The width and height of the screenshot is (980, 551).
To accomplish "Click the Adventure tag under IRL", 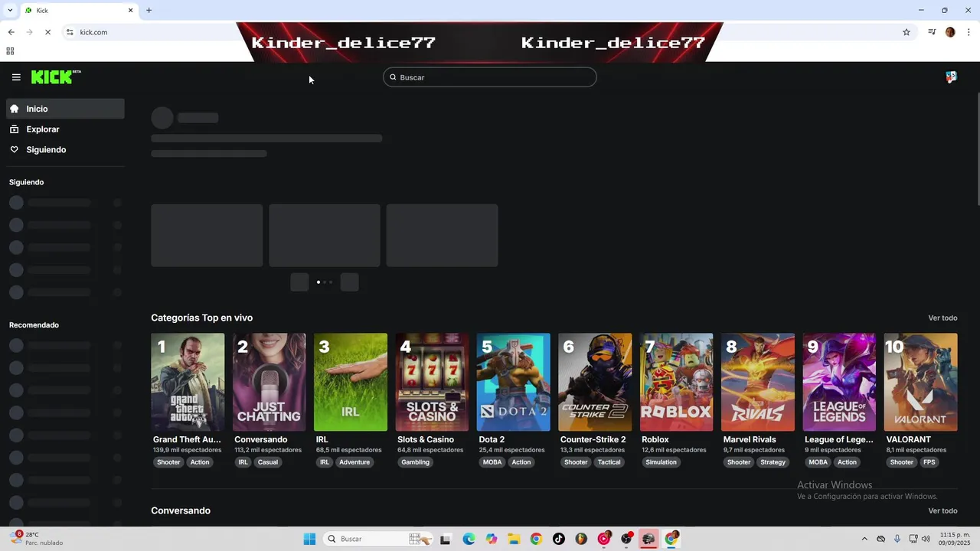I will point(354,462).
